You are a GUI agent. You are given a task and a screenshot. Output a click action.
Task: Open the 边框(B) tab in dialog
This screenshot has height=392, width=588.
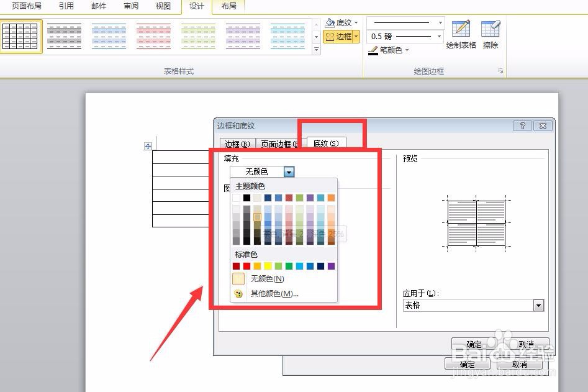click(237, 144)
